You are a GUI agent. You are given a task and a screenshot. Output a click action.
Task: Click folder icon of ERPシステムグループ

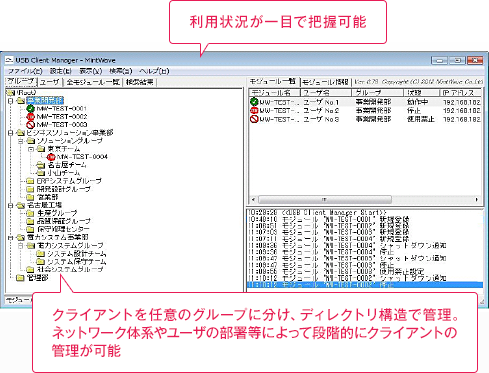[30, 181]
